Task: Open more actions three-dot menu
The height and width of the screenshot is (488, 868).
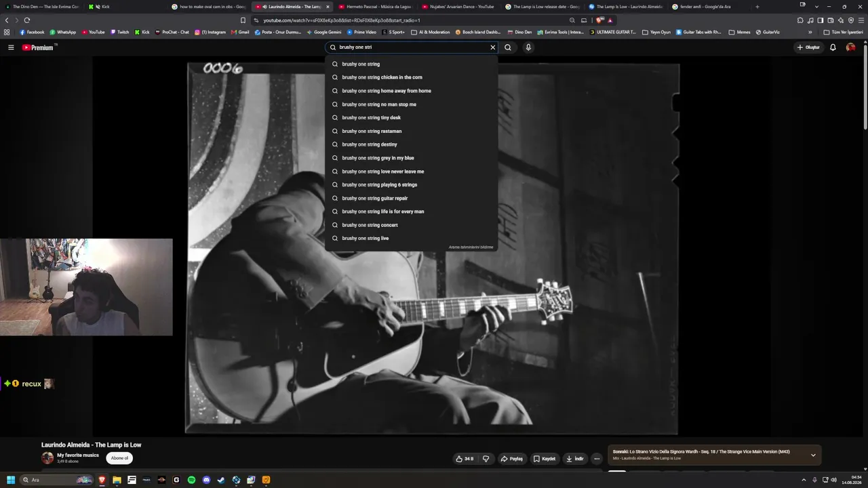Action: pos(597,459)
